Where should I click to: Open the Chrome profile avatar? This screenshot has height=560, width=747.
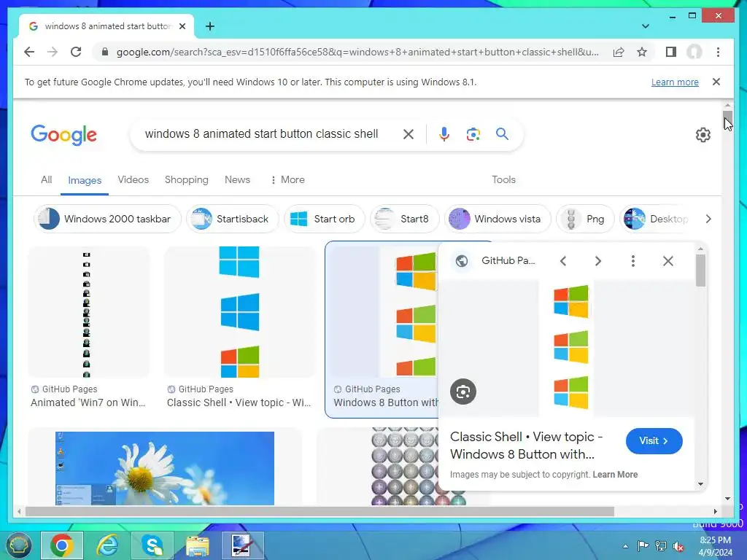694,52
